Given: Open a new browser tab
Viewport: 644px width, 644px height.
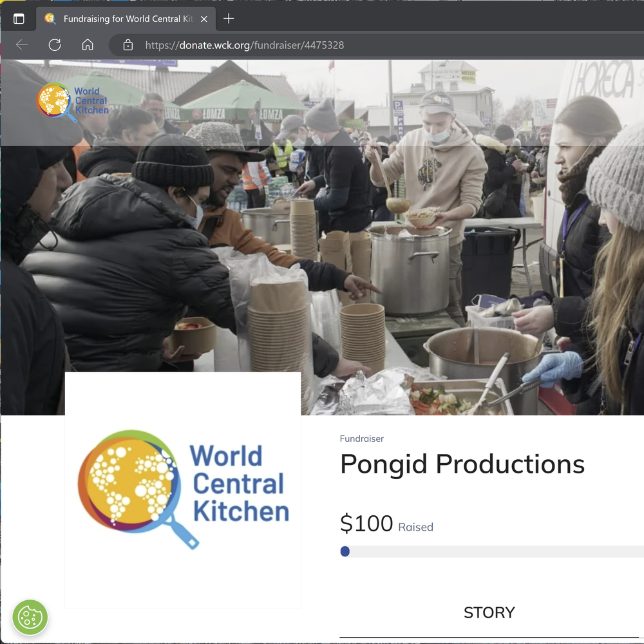Looking at the screenshot, I should click(x=229, y=19).
